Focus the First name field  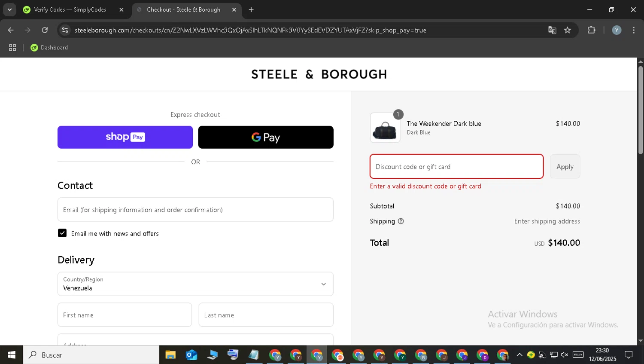pos(125,315)
